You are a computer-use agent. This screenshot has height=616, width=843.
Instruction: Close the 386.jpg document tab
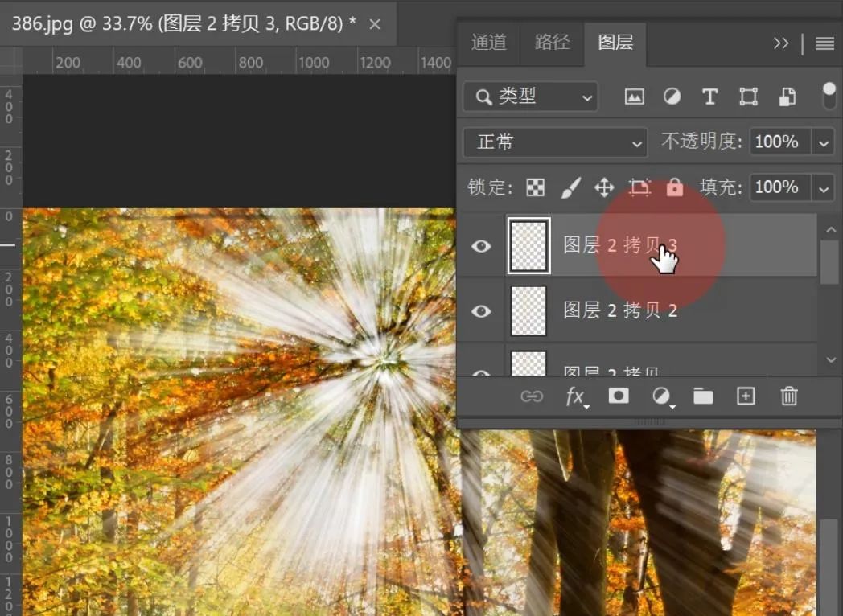tap(375, 24)
